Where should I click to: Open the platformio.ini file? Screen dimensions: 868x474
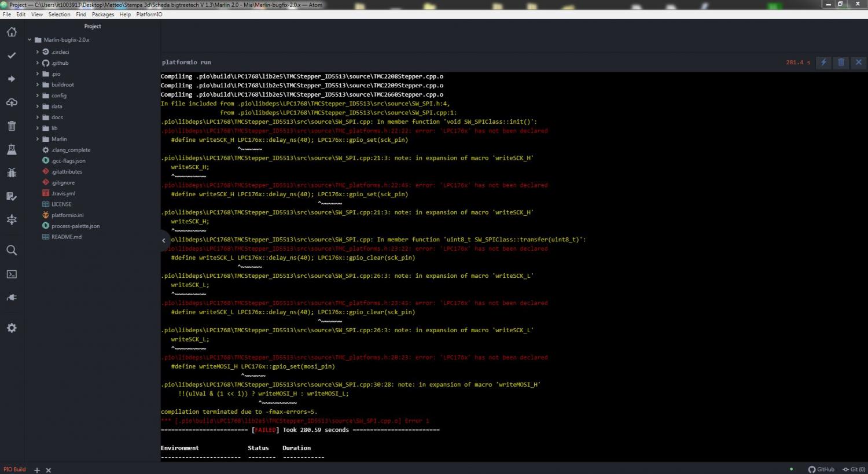pos(67,215)
